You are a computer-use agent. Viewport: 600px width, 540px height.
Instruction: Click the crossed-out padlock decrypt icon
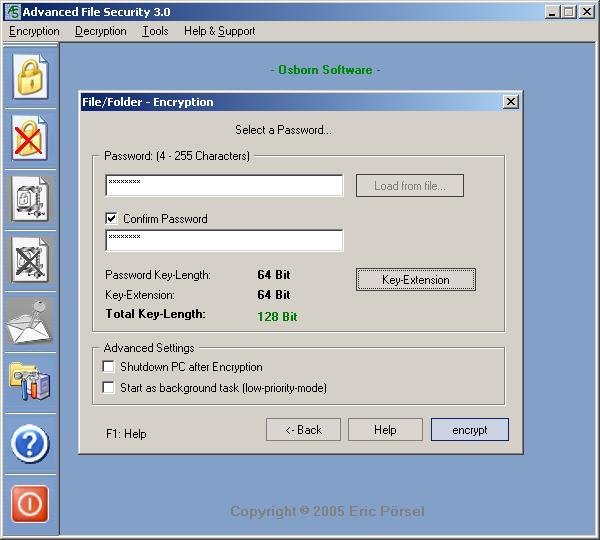(x=30, y=137)
